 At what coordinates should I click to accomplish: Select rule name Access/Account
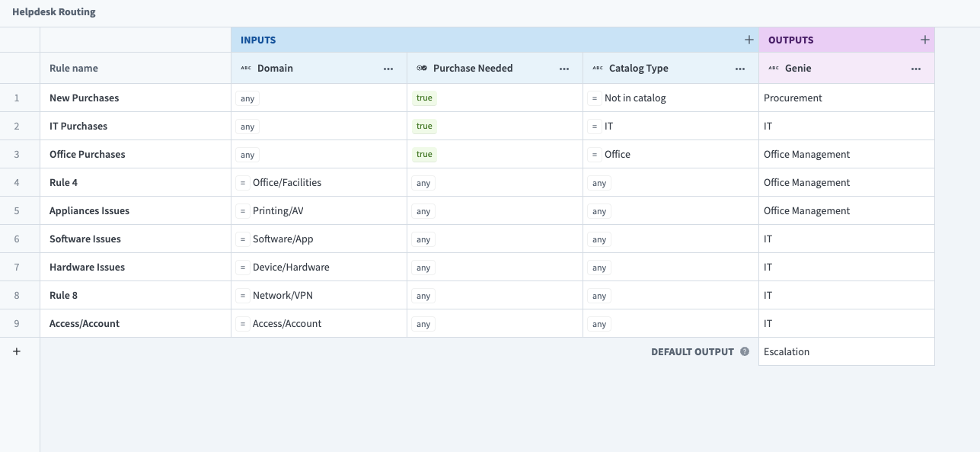click(x=85, y=324)
